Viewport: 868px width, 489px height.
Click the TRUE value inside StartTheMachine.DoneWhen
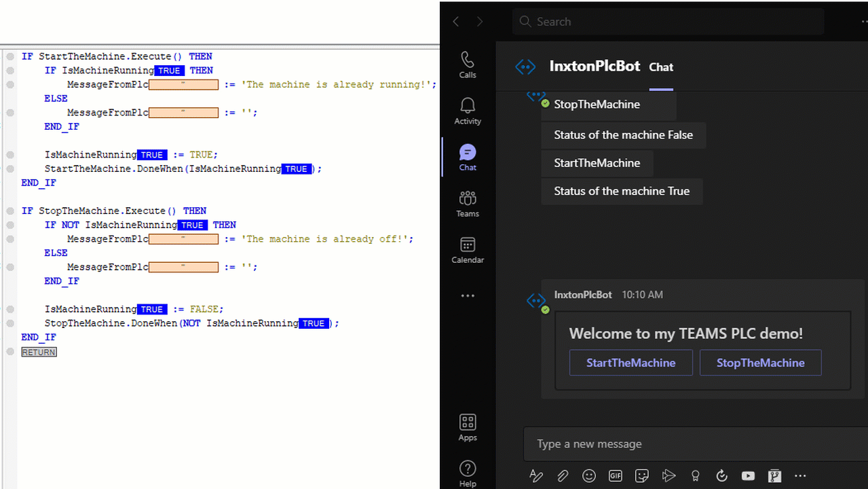pos(297,169)
